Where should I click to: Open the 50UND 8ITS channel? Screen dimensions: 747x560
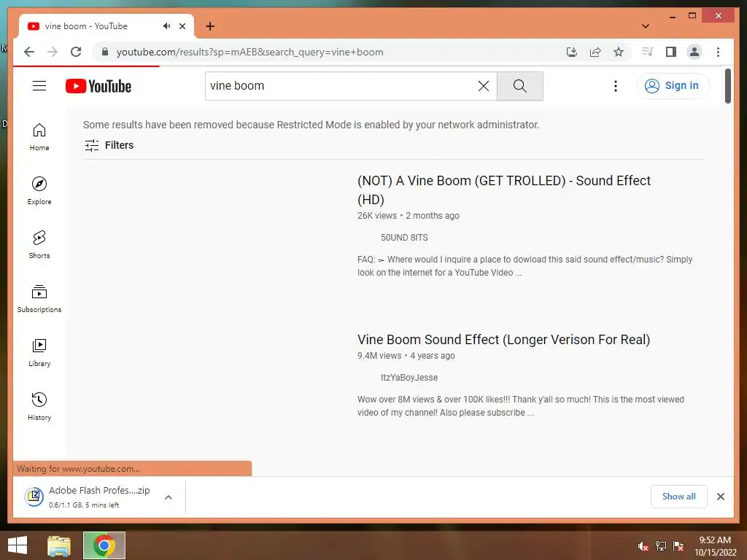[404, 238]
